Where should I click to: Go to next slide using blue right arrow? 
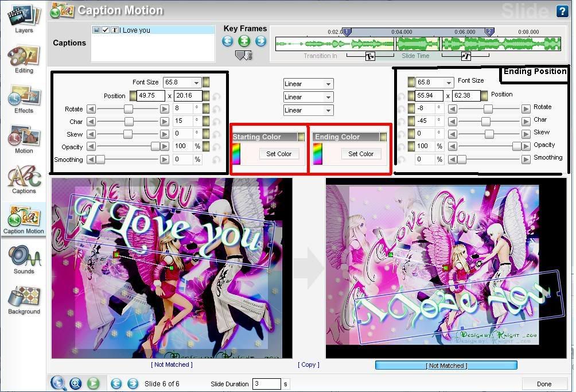(x=133, y=384)
